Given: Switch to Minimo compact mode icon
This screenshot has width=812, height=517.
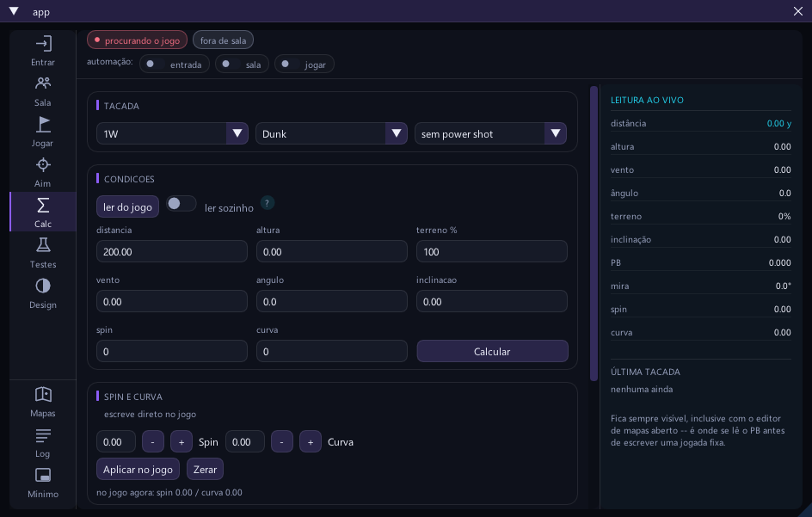Looking at the screenshot, I should (x=43, y=475).
